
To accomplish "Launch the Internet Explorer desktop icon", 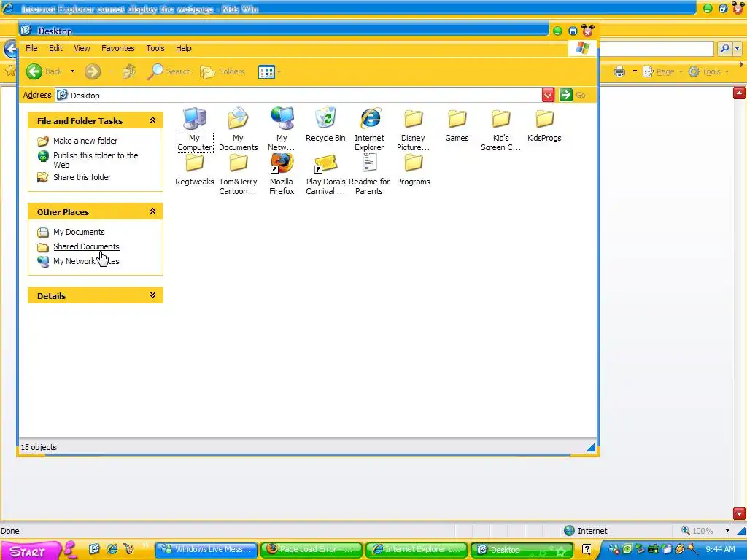I will click(369, 129).
